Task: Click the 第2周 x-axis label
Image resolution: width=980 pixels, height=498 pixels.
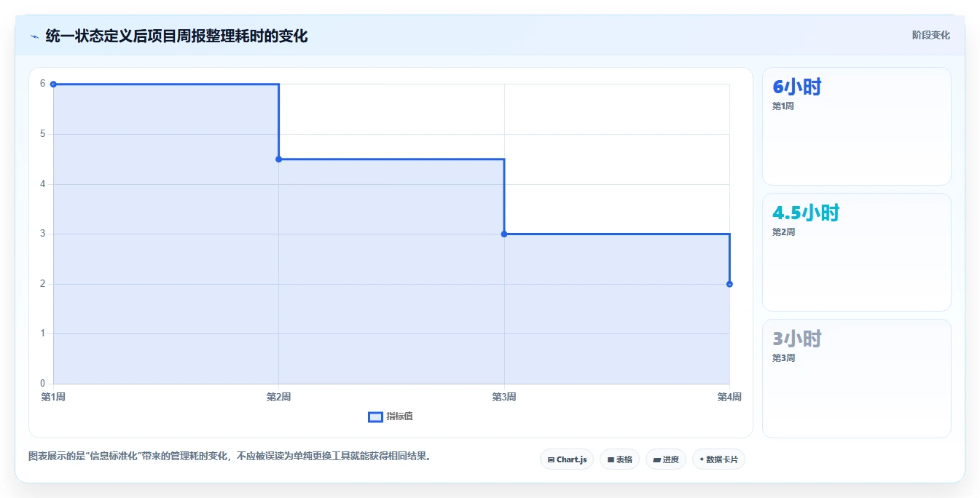Action: click(x=278, y=397)
